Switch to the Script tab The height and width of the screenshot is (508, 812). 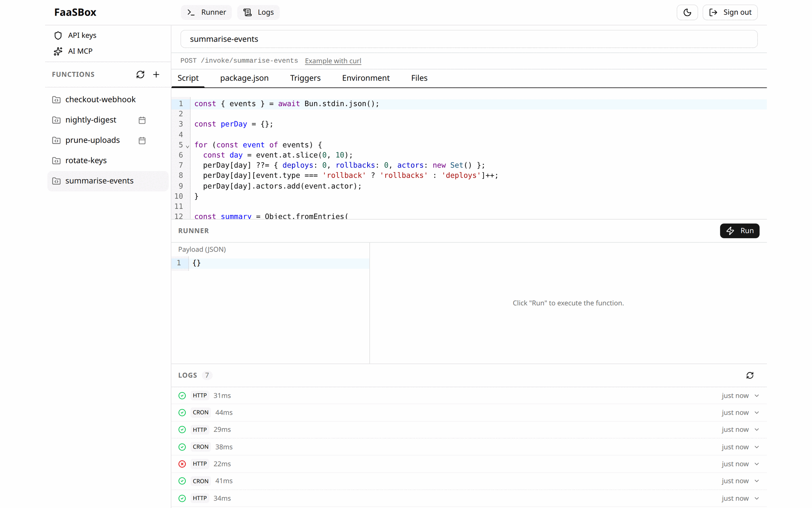(188, 78)
